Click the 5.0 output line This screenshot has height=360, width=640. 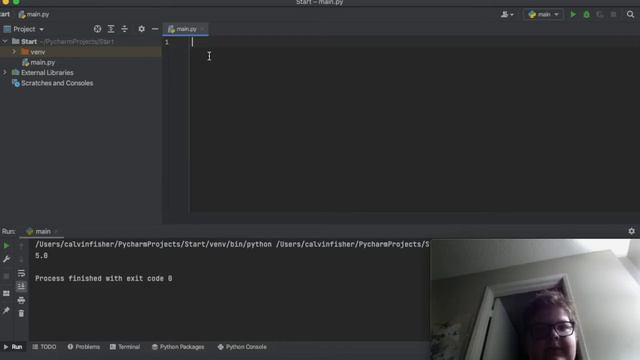point(41,256)
